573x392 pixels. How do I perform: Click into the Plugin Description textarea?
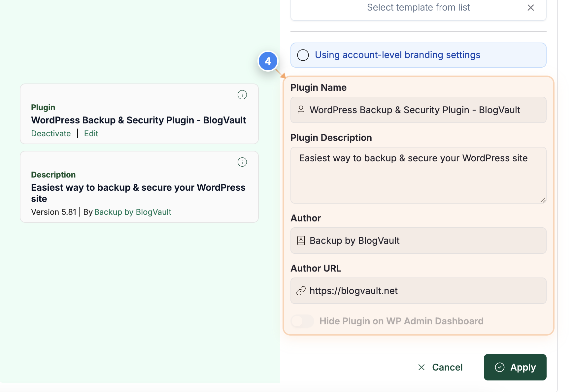418,175
